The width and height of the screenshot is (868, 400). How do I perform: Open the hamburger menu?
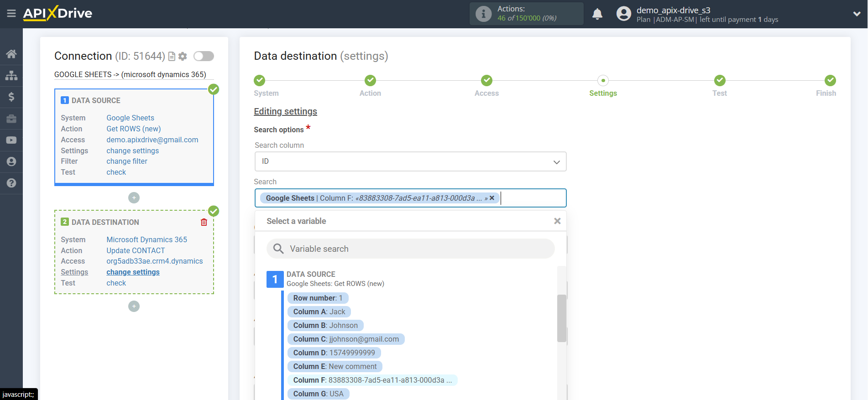coord(11,14)
